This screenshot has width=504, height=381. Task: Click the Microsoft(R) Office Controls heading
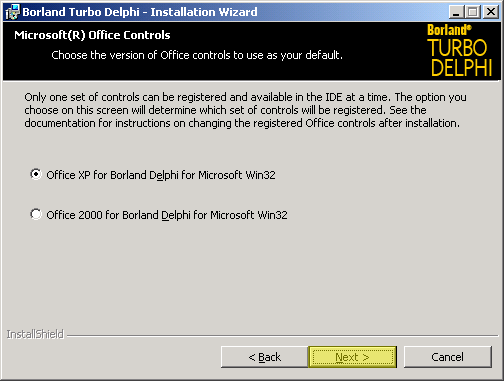click(x=92, y=35)
